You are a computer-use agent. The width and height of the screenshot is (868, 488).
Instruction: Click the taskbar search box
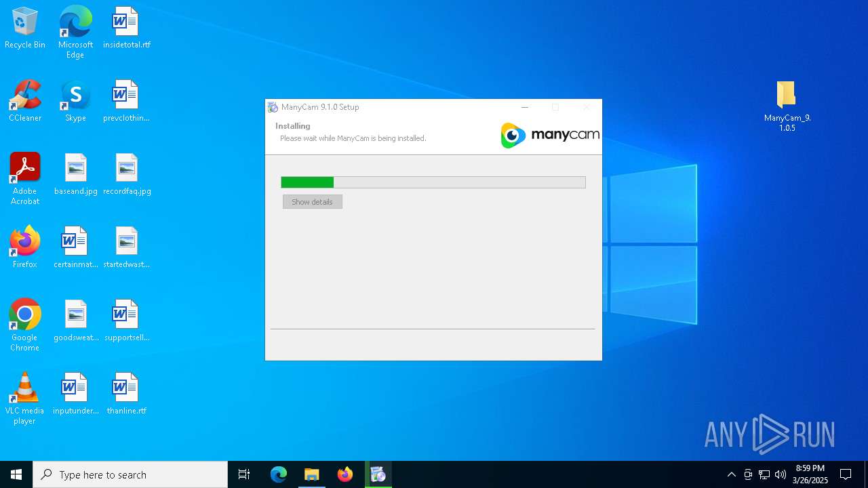coord(130,474)
